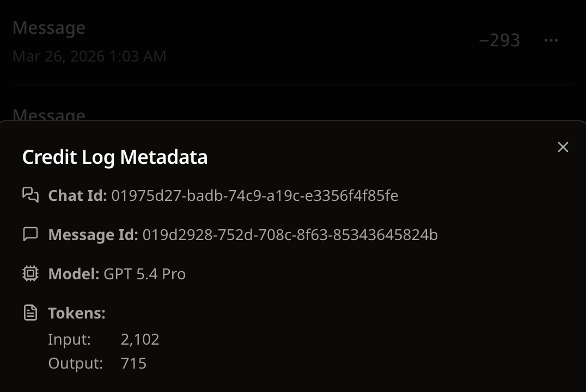The image size is (586, 392).
Task: Click the Mar 26, 2026 1:03 AM timestamp
Action: (x=89, y=56)
